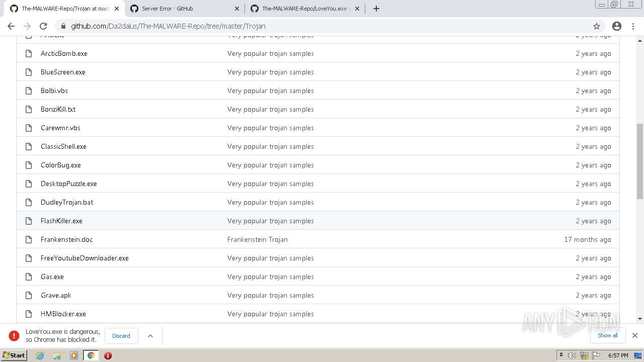Switch to the LoveYou.exe GitHub tab
This screenshot has width=644, height=362.
coord(305,9)
